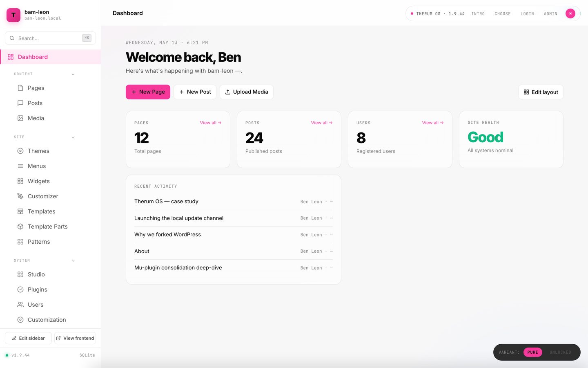588x368 pixels.
Task: Open the CHOOSE tab in top bar
Action: click(503, 14)
